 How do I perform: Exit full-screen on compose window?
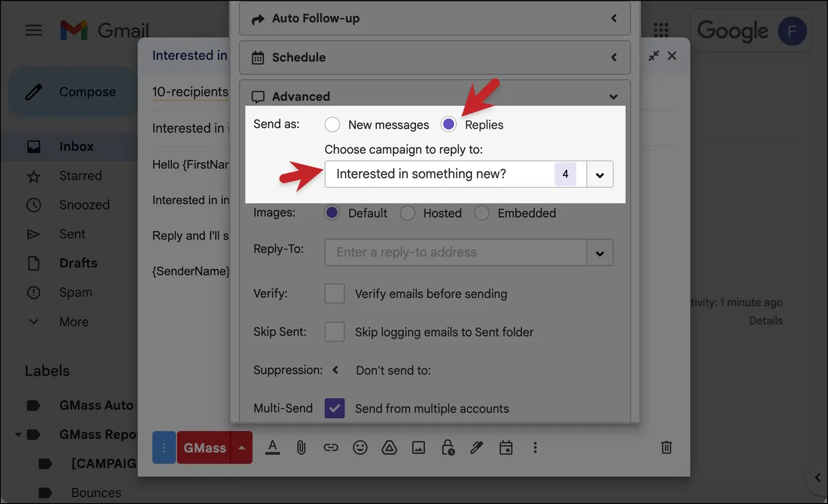click(653, 56)
